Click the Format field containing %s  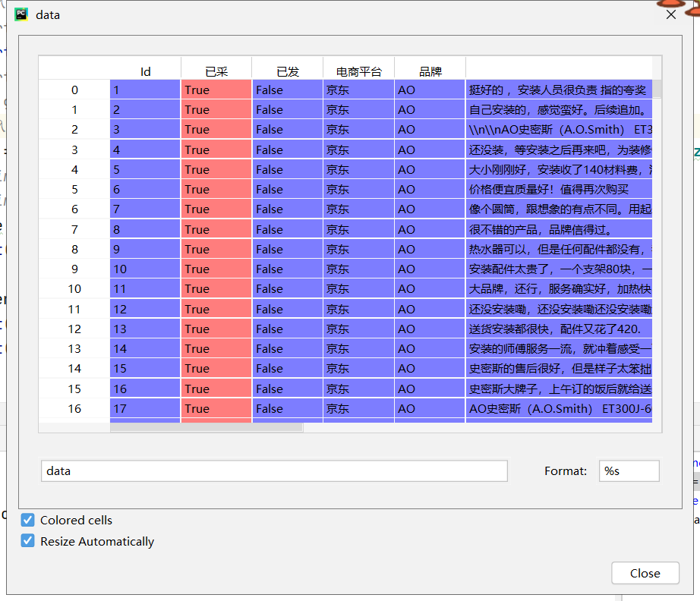[x=629, y=470]
